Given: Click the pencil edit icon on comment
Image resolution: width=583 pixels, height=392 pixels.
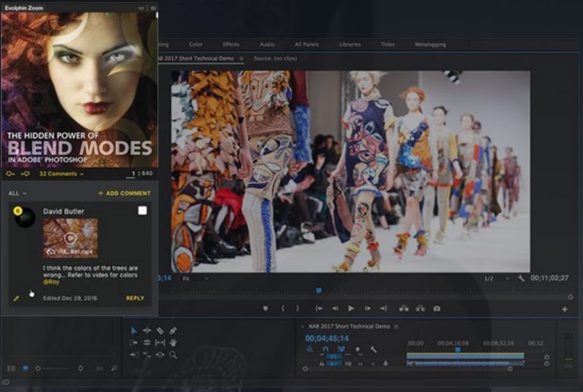Looking at the screenshot, I should pyautogui.click(x=16, y=298).
